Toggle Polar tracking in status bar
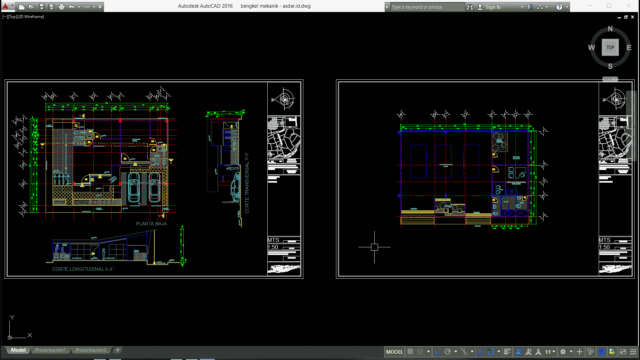Viewport: 640px width, 360px height. click(x=447, y=352)
